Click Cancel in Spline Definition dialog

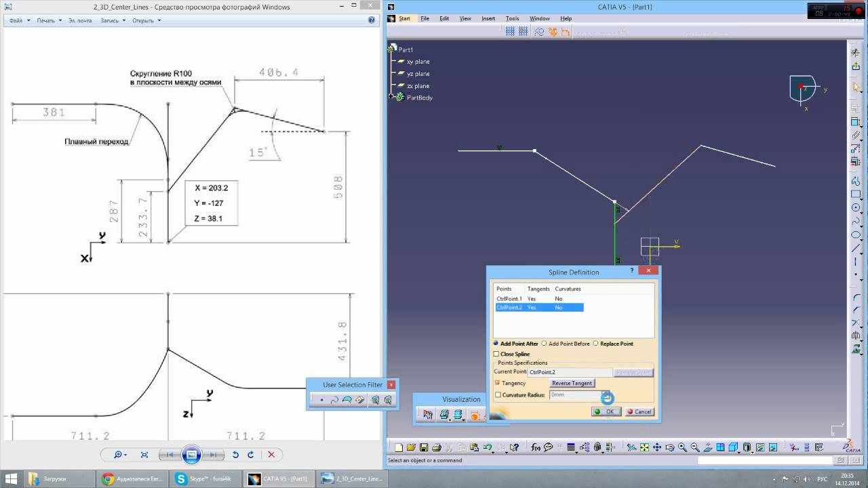tap(639, 411)
